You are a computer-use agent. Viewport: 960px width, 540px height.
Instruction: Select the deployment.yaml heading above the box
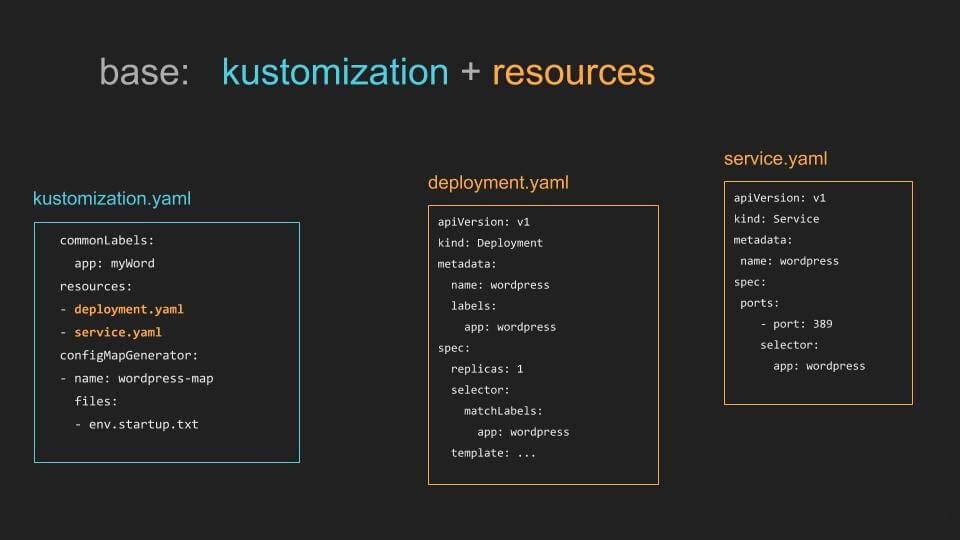[498, 182]
